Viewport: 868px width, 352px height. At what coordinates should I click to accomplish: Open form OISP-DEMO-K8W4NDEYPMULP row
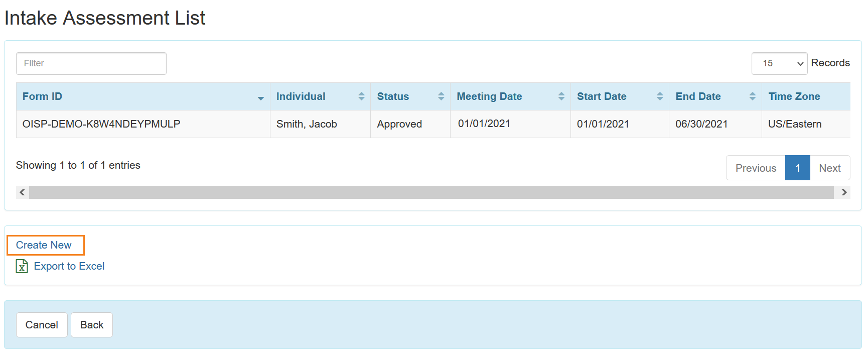click(x=101, y=124)
